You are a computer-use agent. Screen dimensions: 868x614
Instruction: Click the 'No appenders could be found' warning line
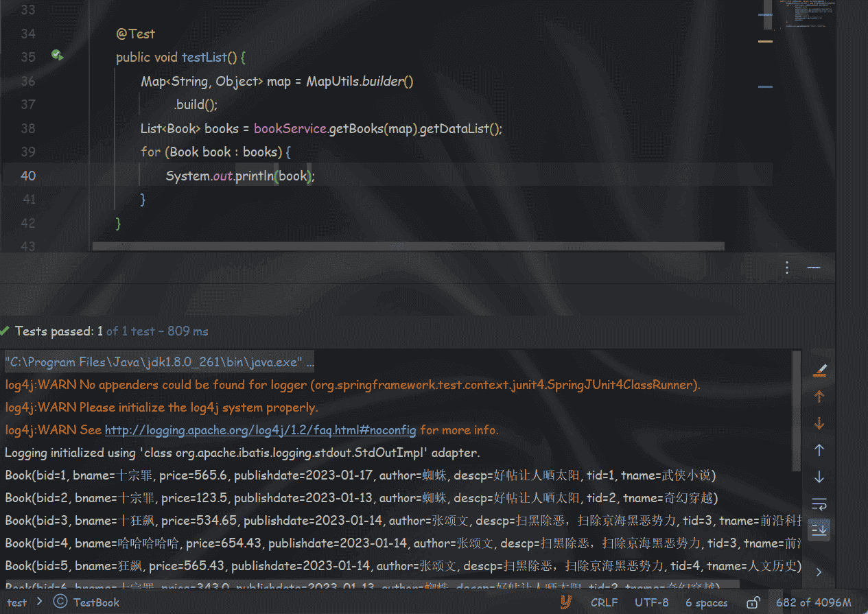353,385
